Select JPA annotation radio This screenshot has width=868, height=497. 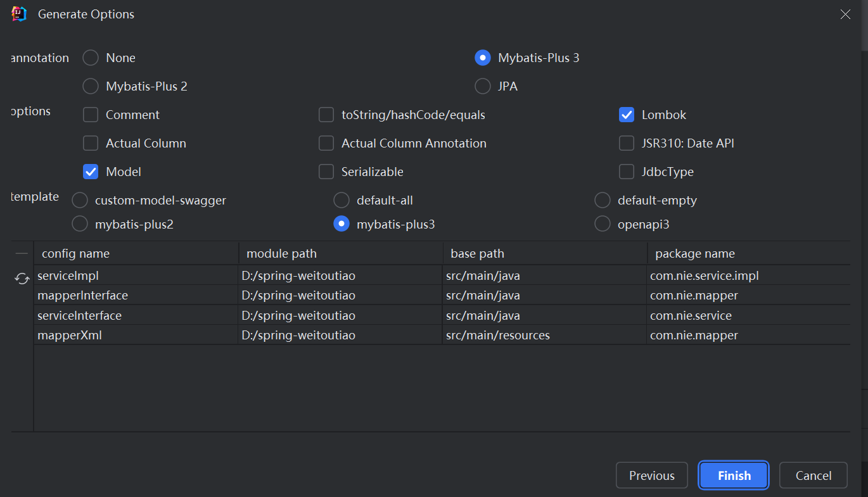483,86
